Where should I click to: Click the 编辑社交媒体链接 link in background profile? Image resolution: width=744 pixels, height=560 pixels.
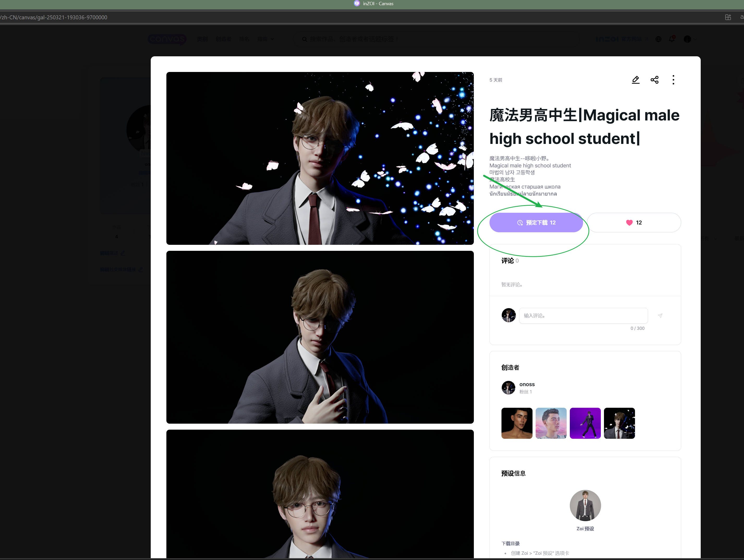pyautogui.click(x=121, y=269)
